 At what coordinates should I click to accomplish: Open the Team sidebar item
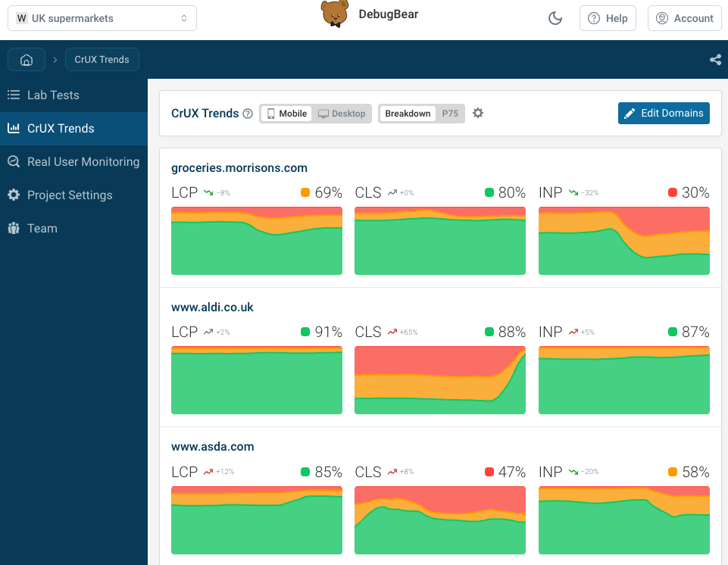(x=73, y=229)
